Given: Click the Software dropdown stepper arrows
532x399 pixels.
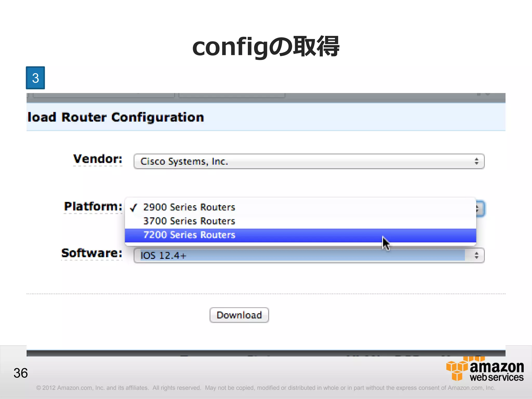Looking at the screenshot, I should tap(476, 256).
